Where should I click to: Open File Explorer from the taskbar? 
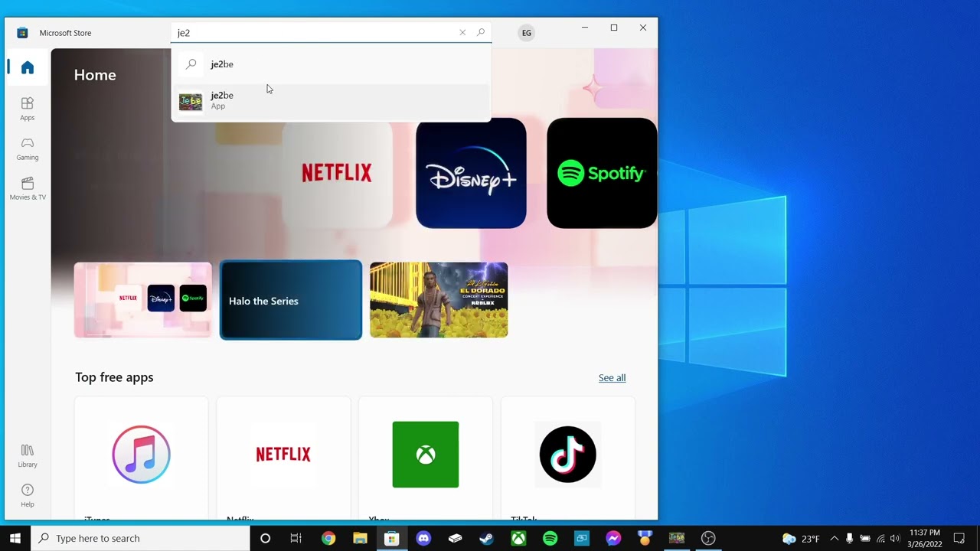click(360, 538)
